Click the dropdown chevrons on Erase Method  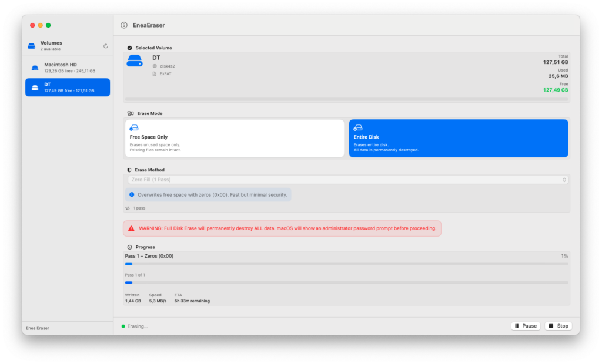564,180
